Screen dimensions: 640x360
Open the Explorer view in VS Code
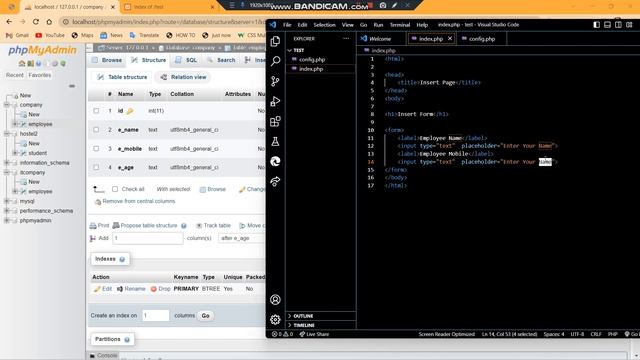(x=276, y=41)
